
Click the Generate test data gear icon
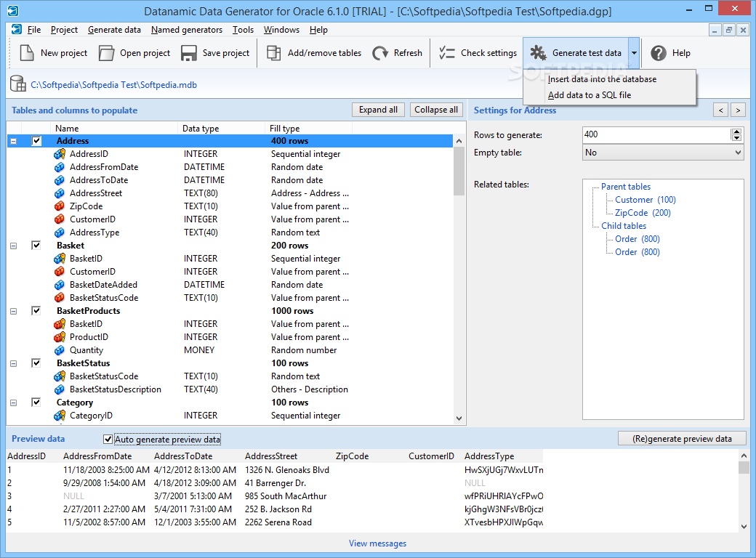click(538, 52)
